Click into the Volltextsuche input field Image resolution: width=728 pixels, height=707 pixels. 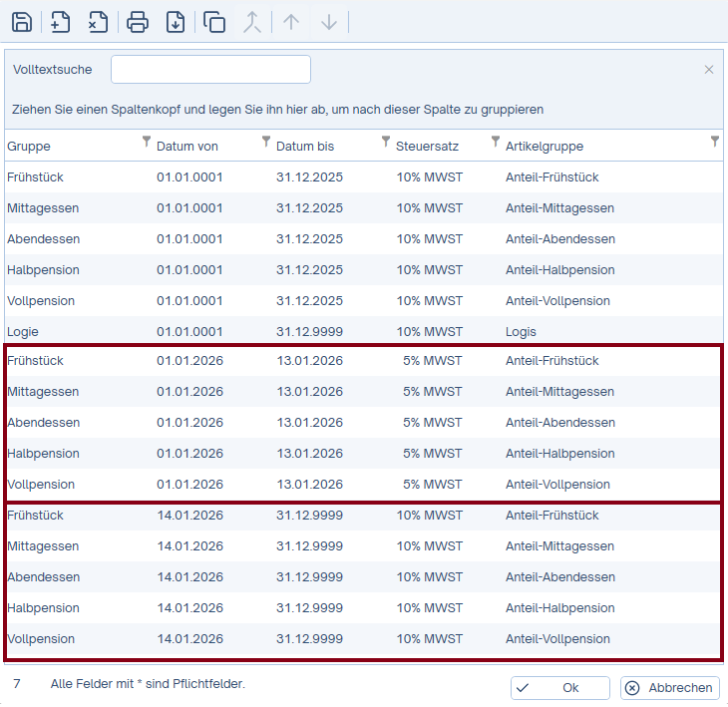coord(210,70)
